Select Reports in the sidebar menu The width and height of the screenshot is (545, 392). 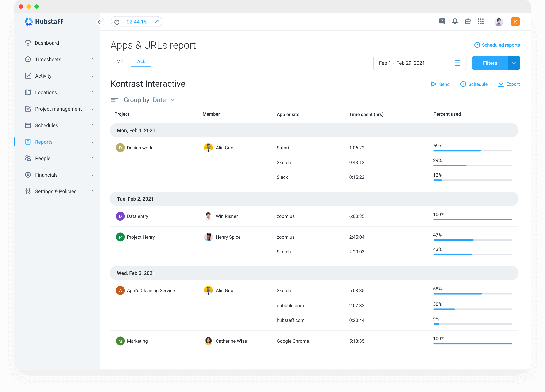click(x=44, y=142)
